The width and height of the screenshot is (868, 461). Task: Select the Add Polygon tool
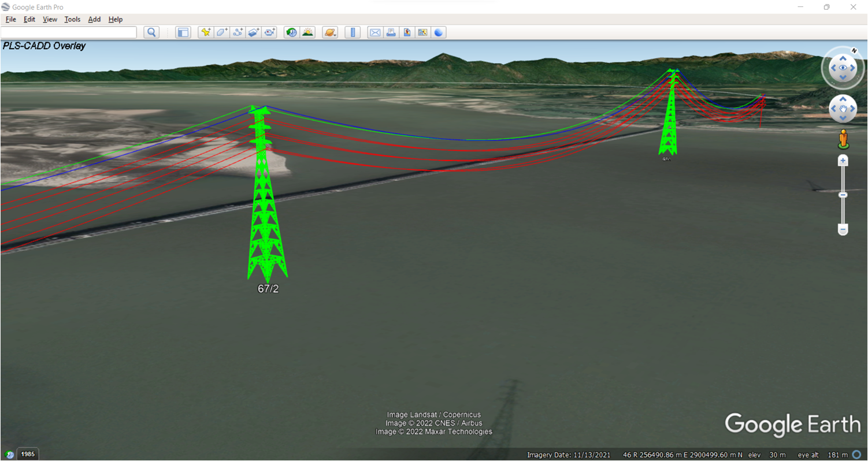222,32
